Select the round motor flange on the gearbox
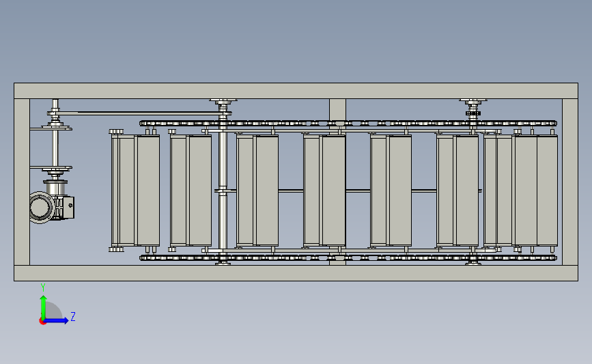The height and width of the screenshot is (364, 592). pos(41,208)
